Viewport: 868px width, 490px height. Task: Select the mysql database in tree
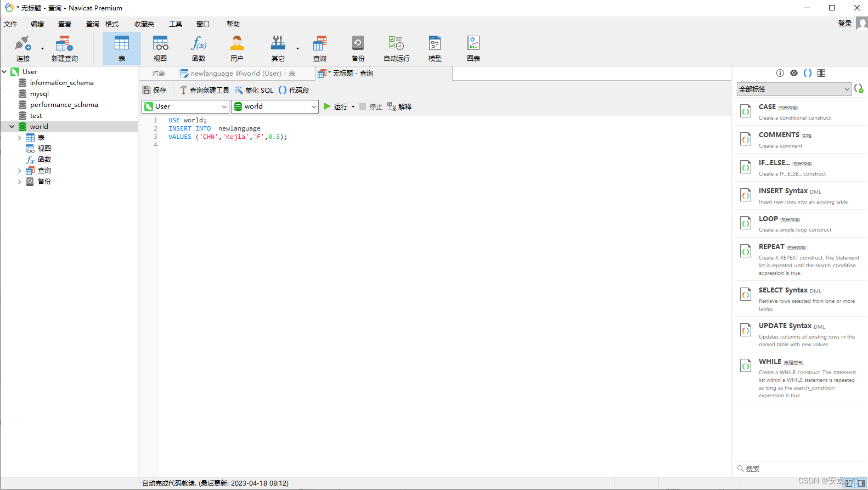(x=39, y=94)
